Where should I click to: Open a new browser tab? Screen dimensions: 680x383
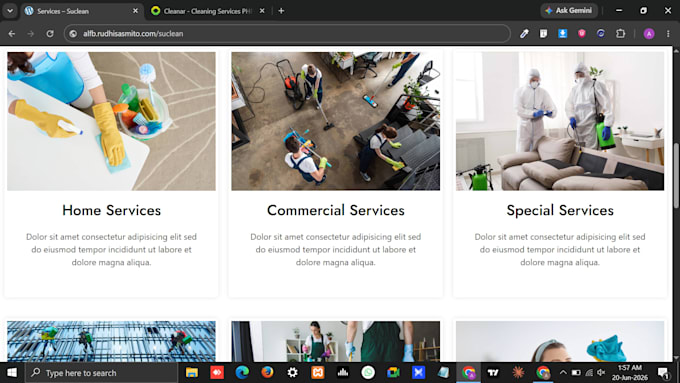coord(281,11)
